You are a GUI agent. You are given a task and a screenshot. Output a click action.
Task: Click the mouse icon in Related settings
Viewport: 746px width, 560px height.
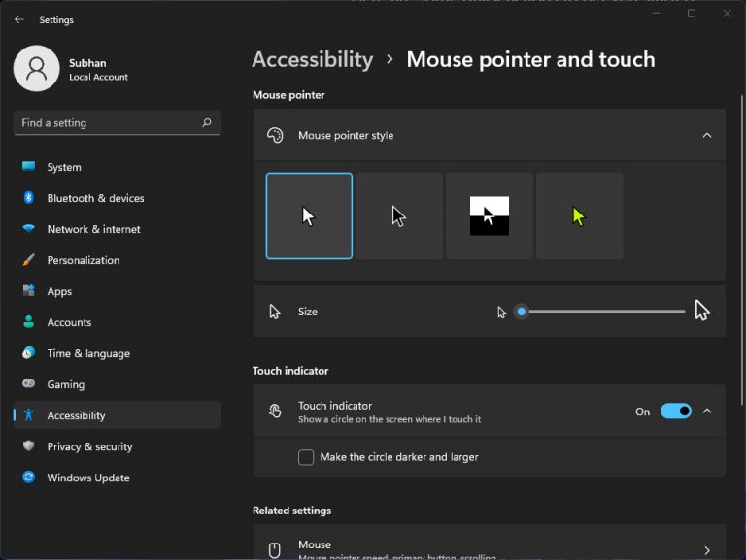[275, 550]
